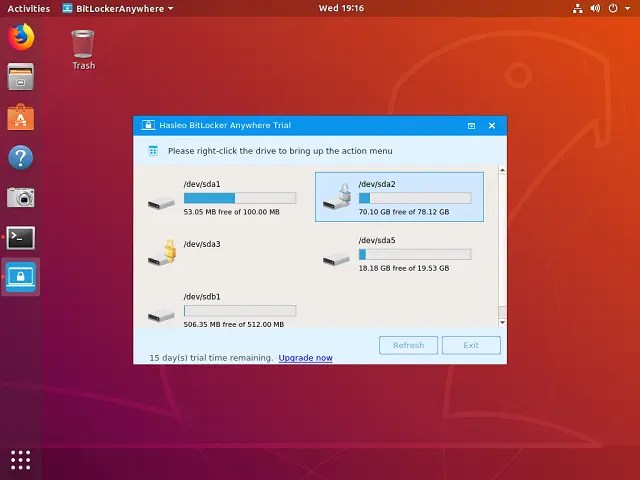
Task: Click the grid icon beside the instruction text
Action: pyautogui.click(x=153, y=151)
